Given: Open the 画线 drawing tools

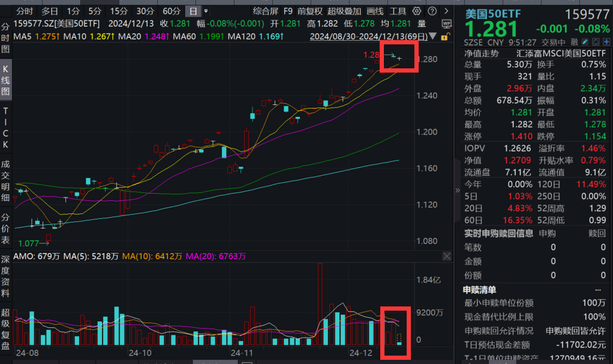Looking at the screenshot, I should click(375, 11).
